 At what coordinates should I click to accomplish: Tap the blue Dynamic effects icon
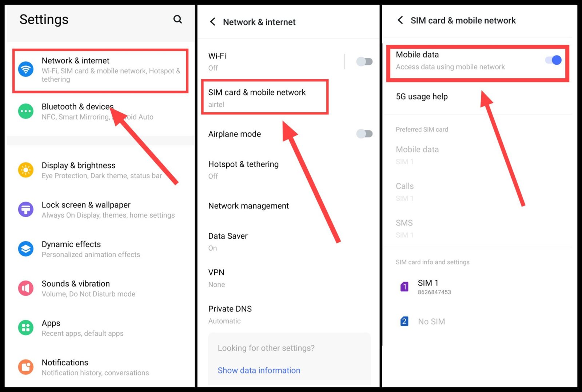click(26, 249)
